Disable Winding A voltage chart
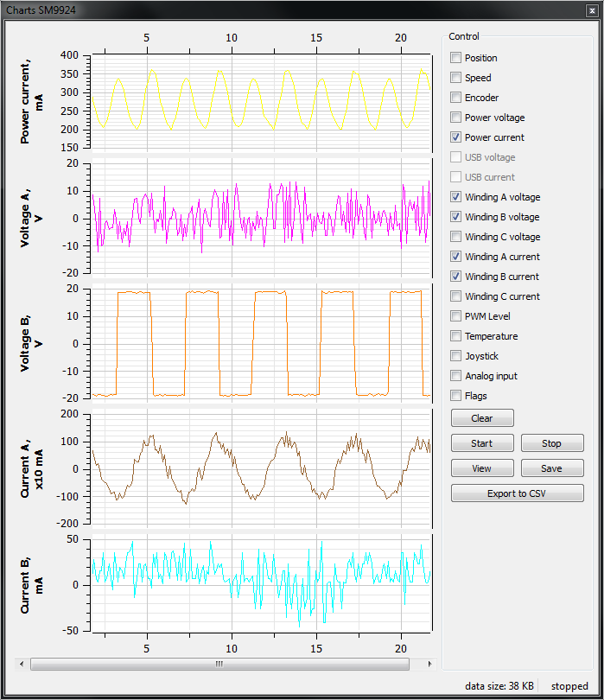 tap(455, 197)
